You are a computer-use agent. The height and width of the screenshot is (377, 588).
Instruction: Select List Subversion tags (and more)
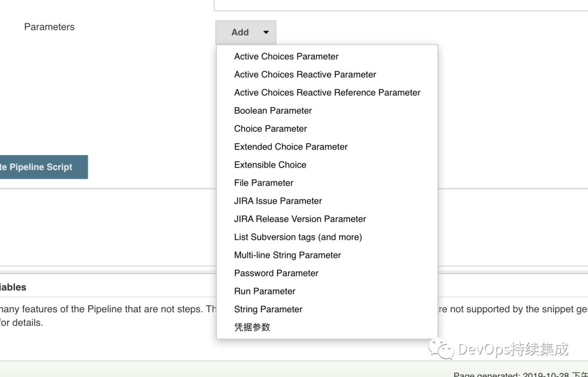pos(298,237)
